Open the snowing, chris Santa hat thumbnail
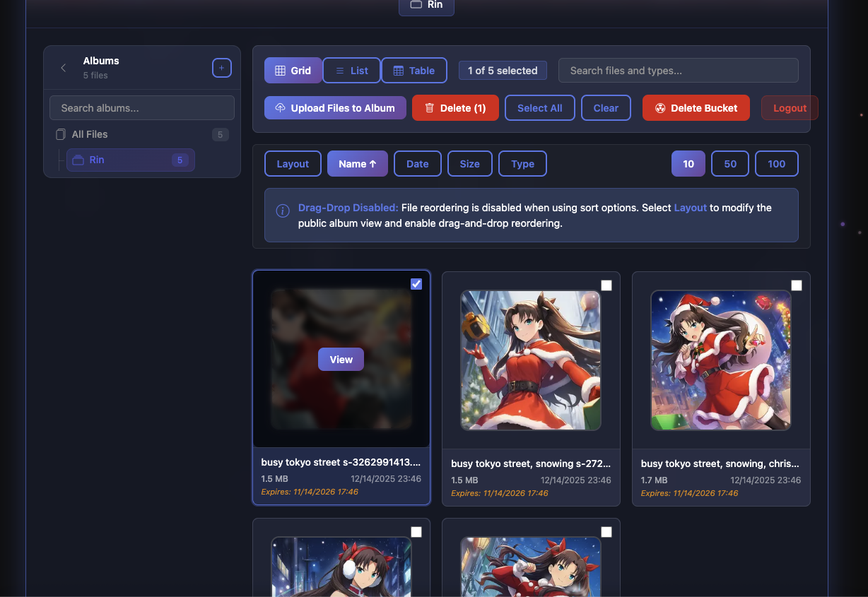This screenshot has width=868, height=597. (x=721, y=360)
